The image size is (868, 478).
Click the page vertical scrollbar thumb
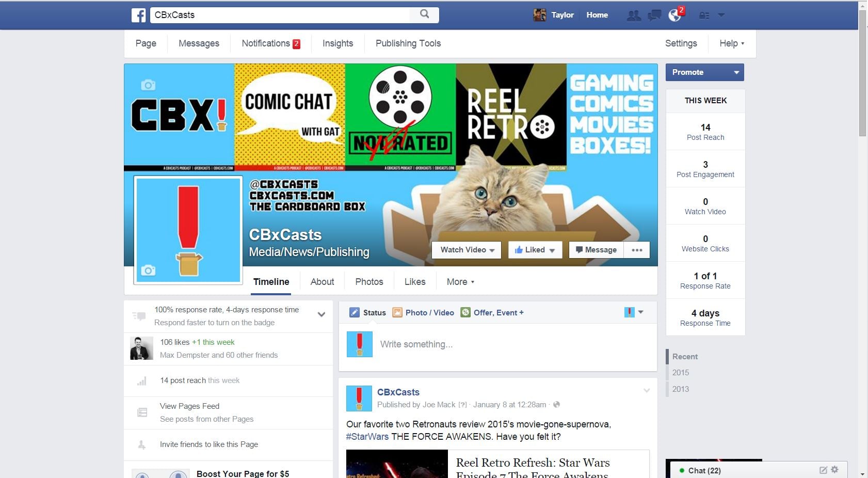[862, 72]
